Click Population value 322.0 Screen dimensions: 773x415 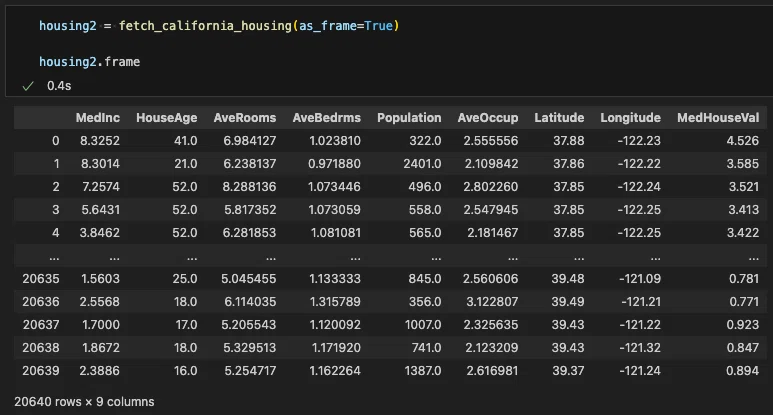pos(425,140)
